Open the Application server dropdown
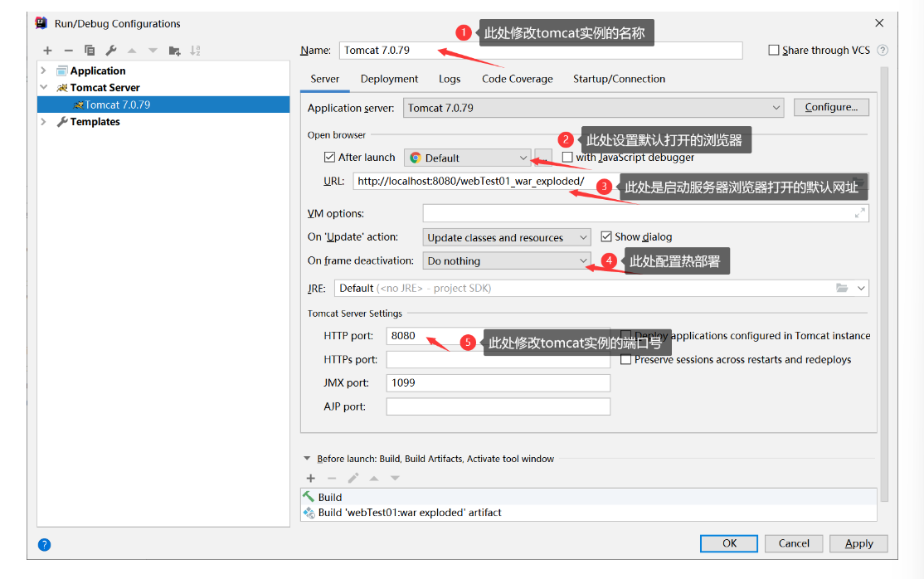Viewport: 924px width, 579px height. click(593, 108)
